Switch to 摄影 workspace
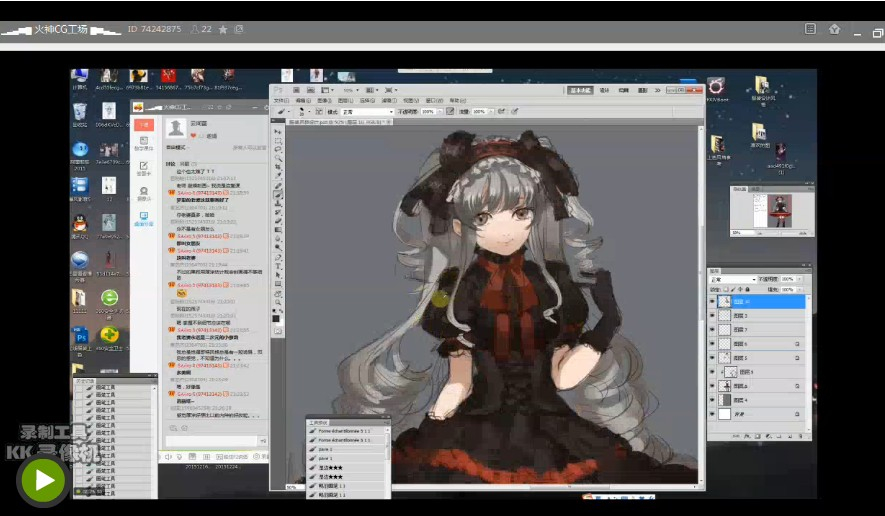The height and width of the screenshot is (516, 885). [643, 90]
